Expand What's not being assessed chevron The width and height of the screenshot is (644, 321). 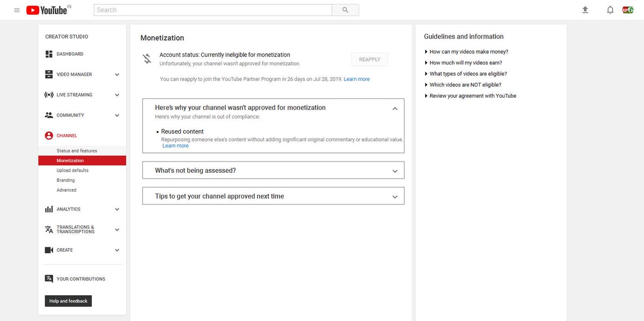tap(395, 171)
